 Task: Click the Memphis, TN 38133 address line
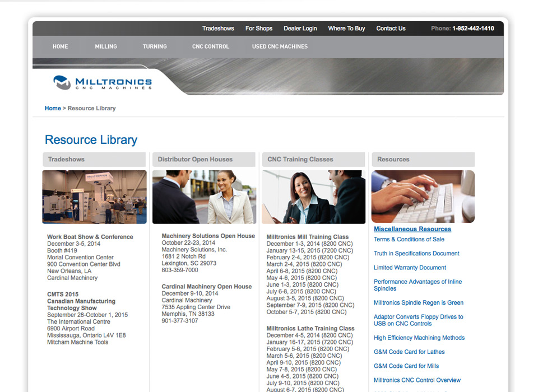(188, 314)
